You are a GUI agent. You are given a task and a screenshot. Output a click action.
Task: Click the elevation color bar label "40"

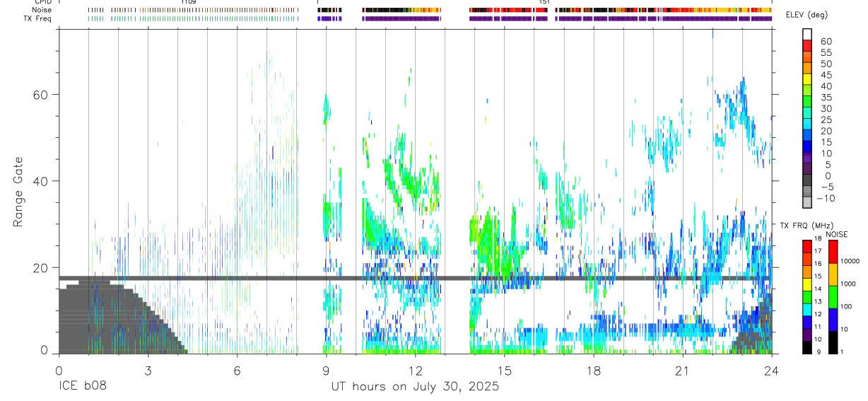tap(825, 86)
